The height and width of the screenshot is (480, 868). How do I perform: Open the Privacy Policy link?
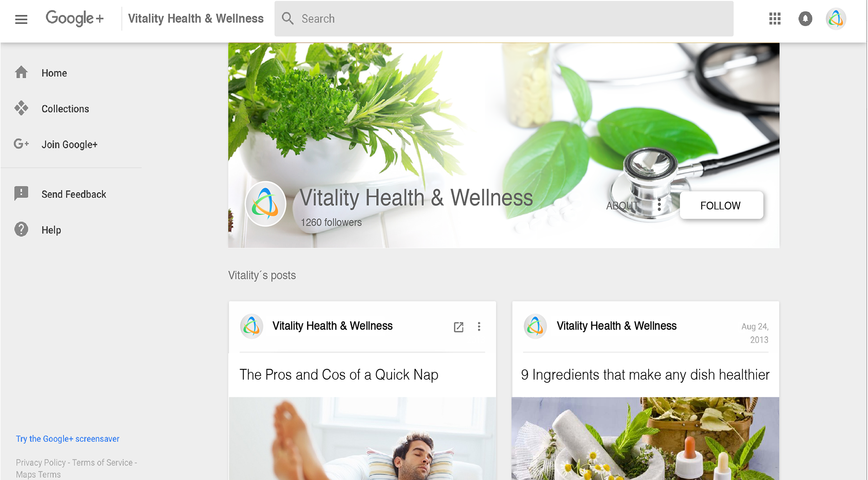[41, 463]
